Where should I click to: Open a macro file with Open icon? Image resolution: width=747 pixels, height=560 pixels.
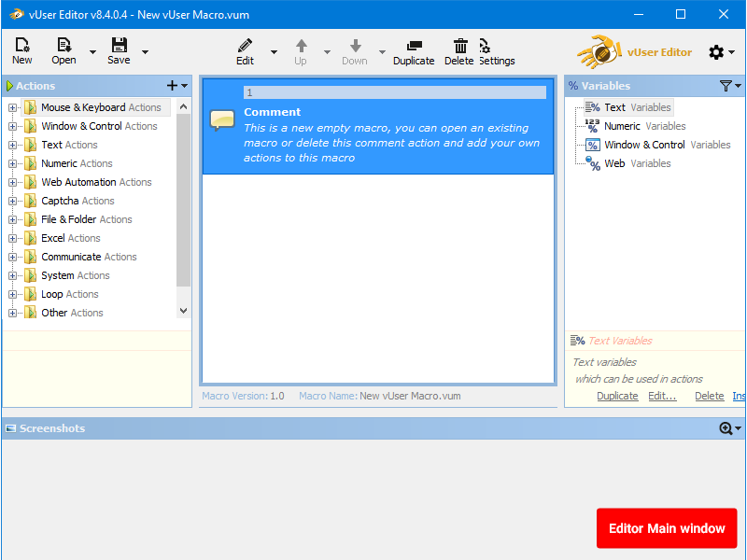63,45
